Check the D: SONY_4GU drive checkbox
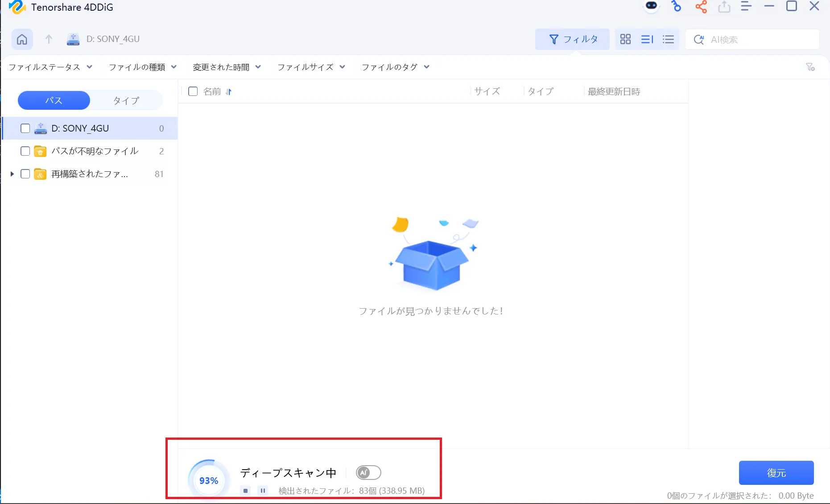The width and height of the screenshot is (830, 504). click(x=25, y=128)
